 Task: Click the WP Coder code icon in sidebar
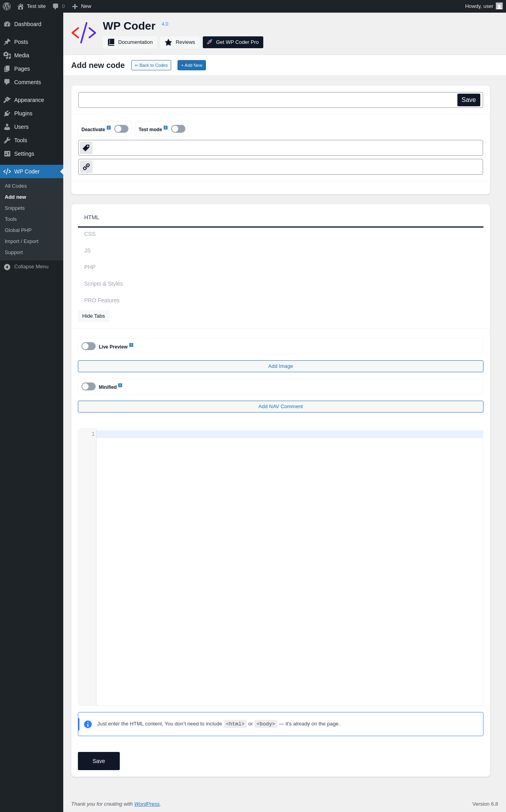pos(7,171)
